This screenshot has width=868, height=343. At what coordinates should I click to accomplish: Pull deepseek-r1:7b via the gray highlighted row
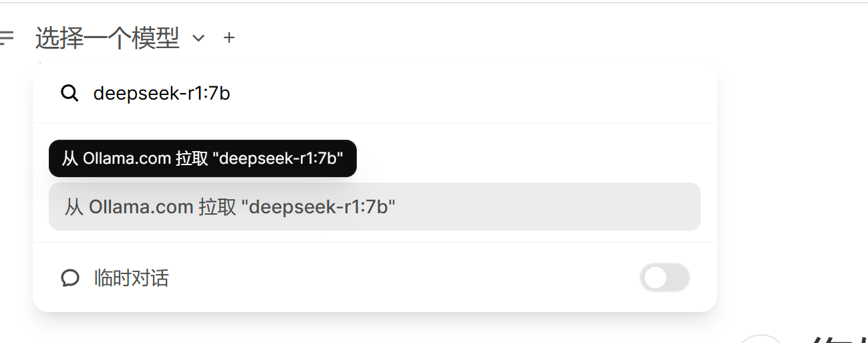pyautogui.click(x=375, y=207)
